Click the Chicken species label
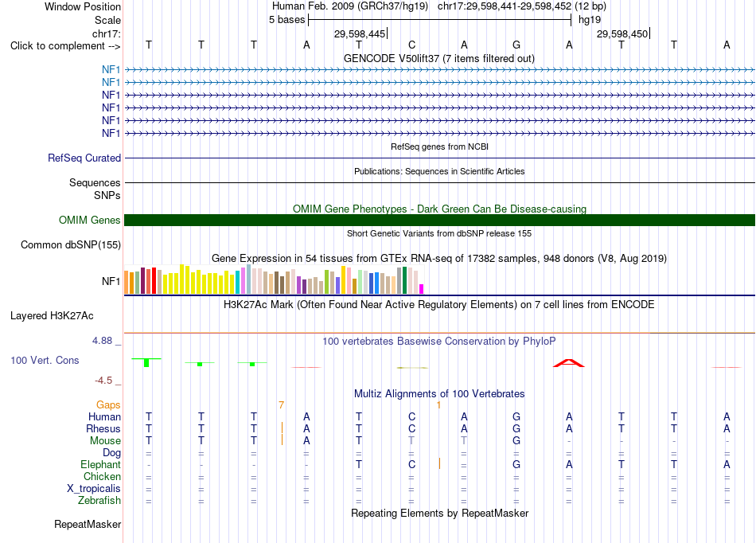Viewport: 756px width, 543px height. click(102, 476)
